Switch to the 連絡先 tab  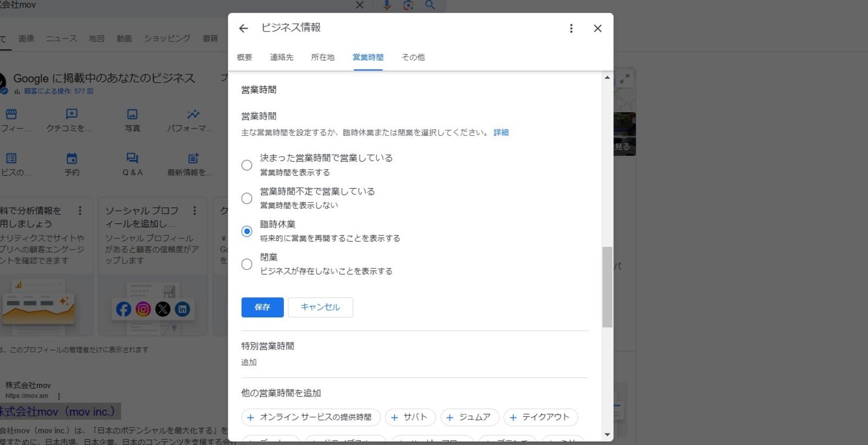(x=282, y=57)
